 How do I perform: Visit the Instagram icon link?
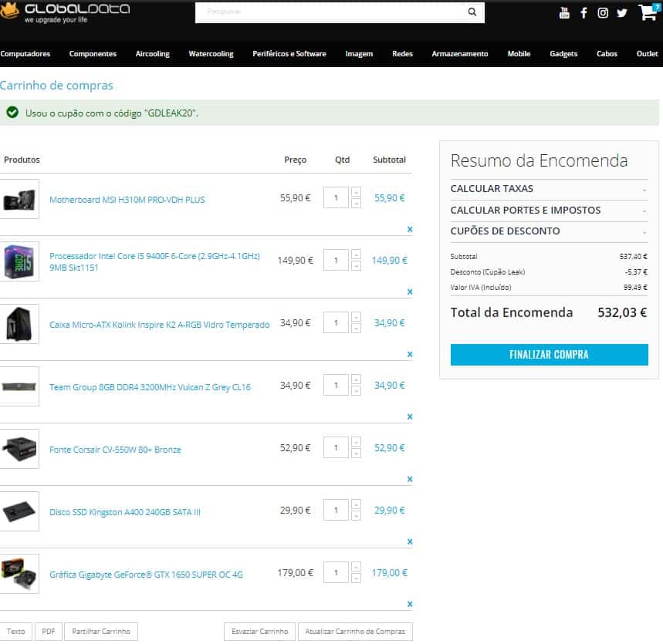pos(603,13)
